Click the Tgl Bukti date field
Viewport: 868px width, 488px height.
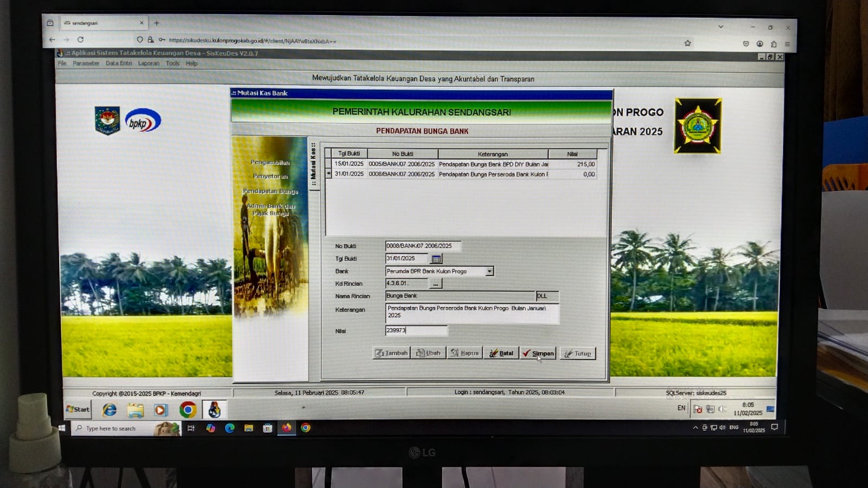406,259
